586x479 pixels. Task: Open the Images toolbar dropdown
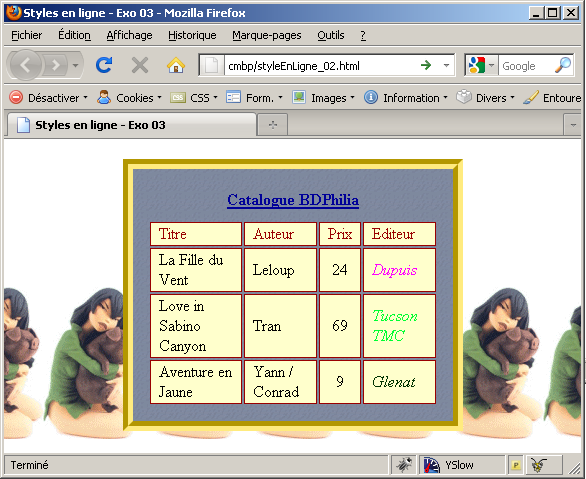(x=324, y=98)
